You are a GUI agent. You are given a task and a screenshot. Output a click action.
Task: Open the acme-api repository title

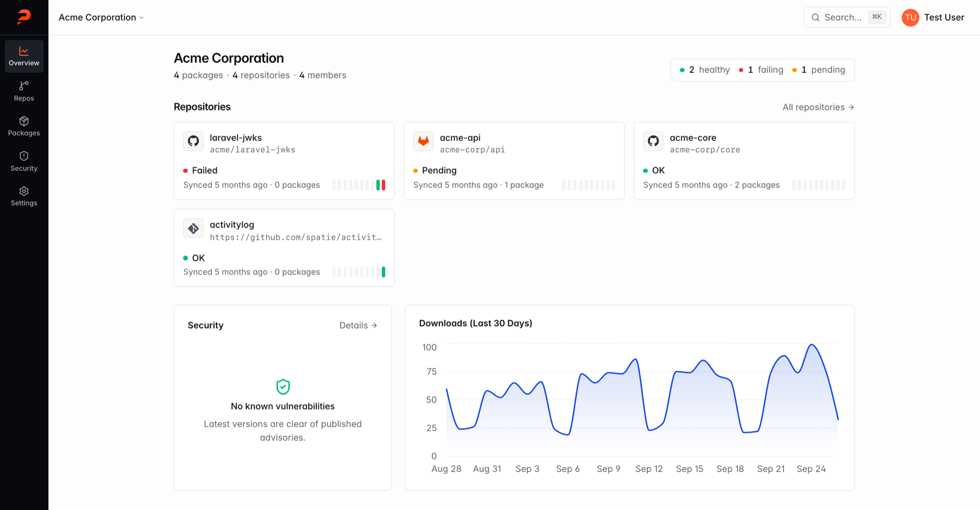[460, 138]
